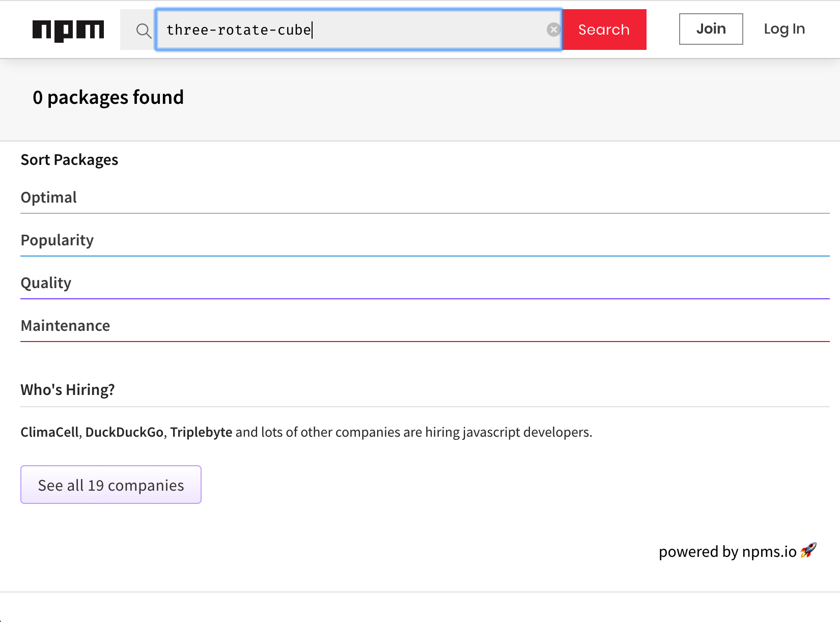Go to the npm homepage logo
Image resolution: width=840 pixels, height=622 pixels.
click(68, 31)
